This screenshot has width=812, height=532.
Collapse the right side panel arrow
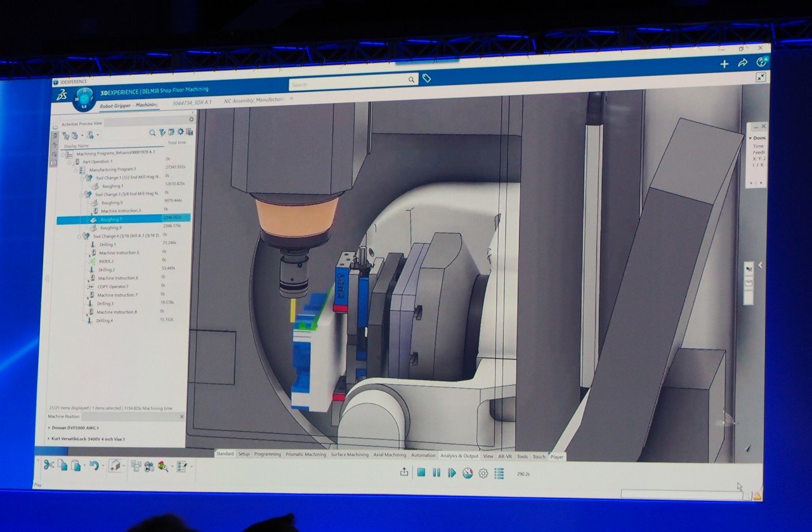tap(761, 265)
